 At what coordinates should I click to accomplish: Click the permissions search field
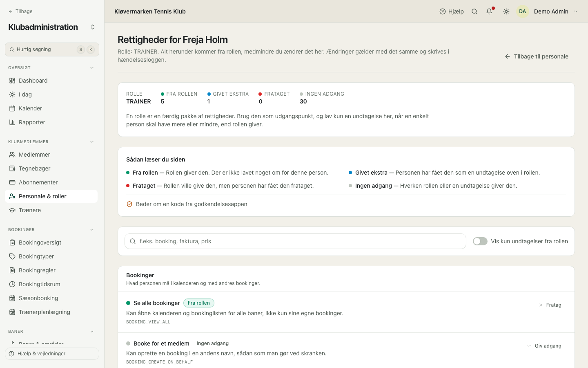[295, 241]
